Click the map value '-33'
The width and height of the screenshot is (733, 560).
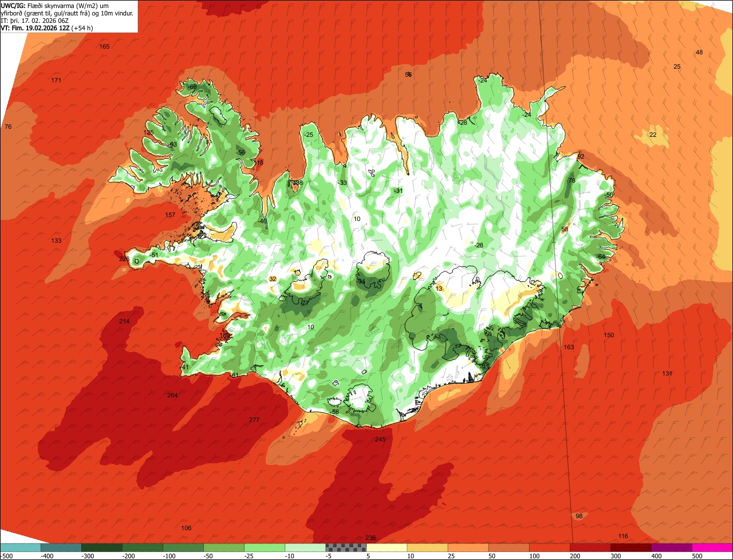coord(342,183)
